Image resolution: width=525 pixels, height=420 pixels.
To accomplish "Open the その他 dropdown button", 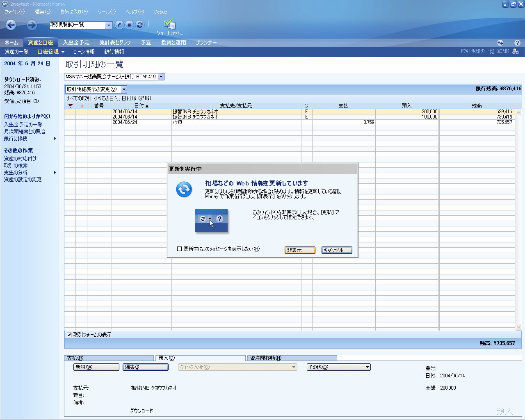I will coord(339,367).
